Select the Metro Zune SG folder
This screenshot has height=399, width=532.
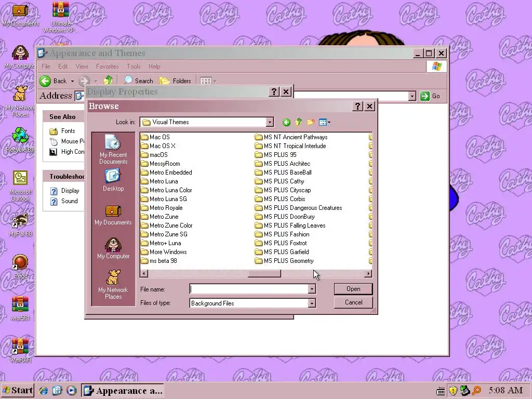click(164, 234)
